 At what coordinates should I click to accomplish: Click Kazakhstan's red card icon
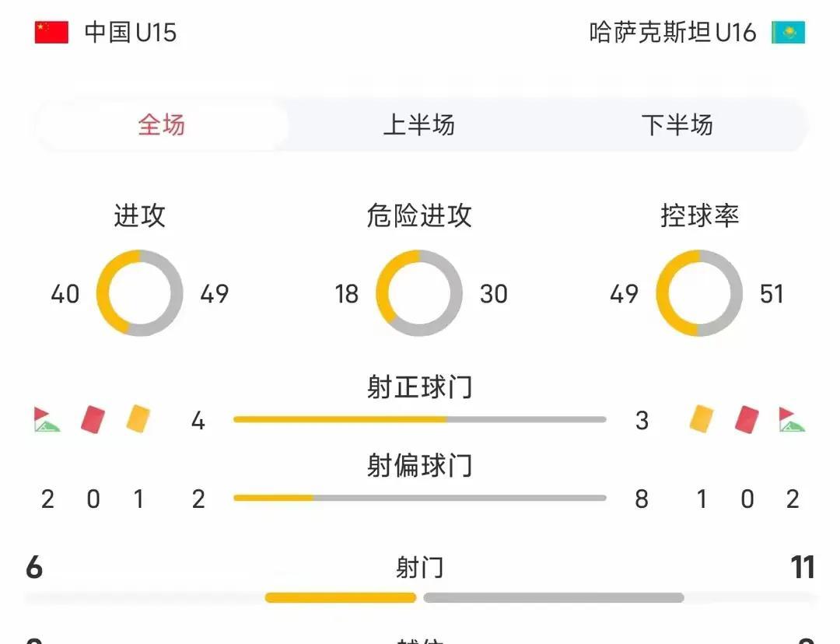747,419
